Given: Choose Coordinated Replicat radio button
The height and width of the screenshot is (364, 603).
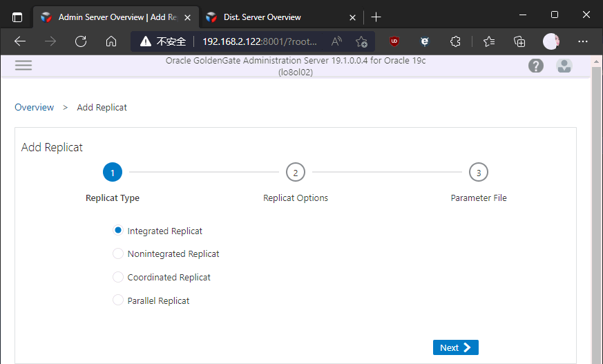Looking at the screenshot, I should [x=118, y=277].
